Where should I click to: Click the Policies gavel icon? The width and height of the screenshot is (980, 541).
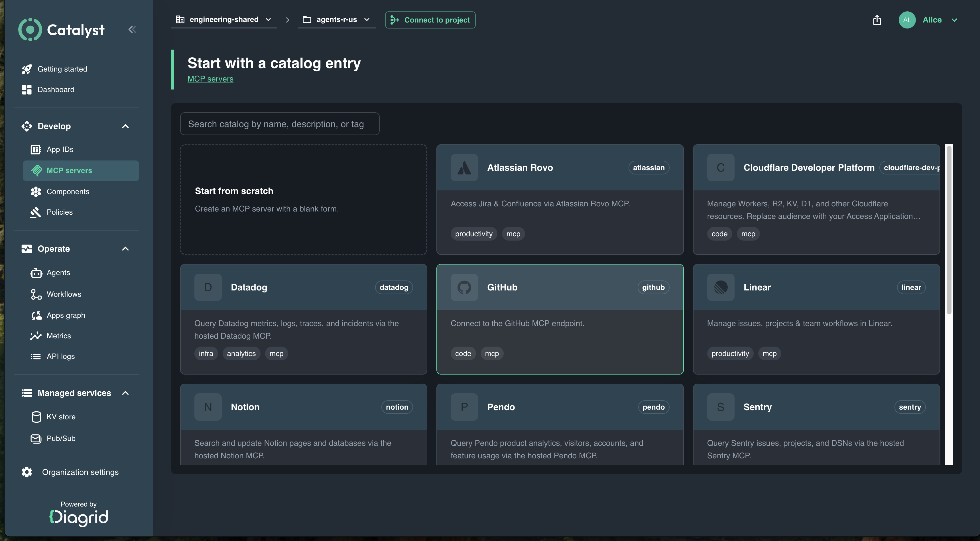click(x=35, y=212)
